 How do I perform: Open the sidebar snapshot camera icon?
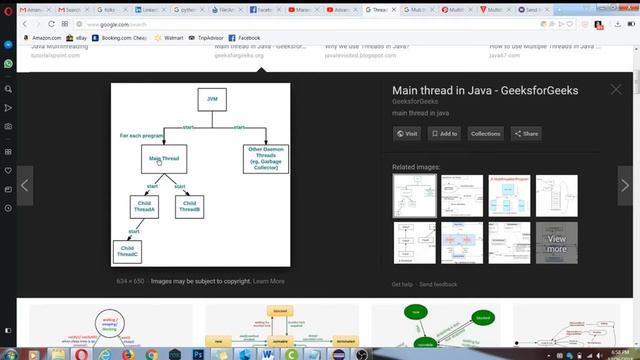[x=8, y=127]
